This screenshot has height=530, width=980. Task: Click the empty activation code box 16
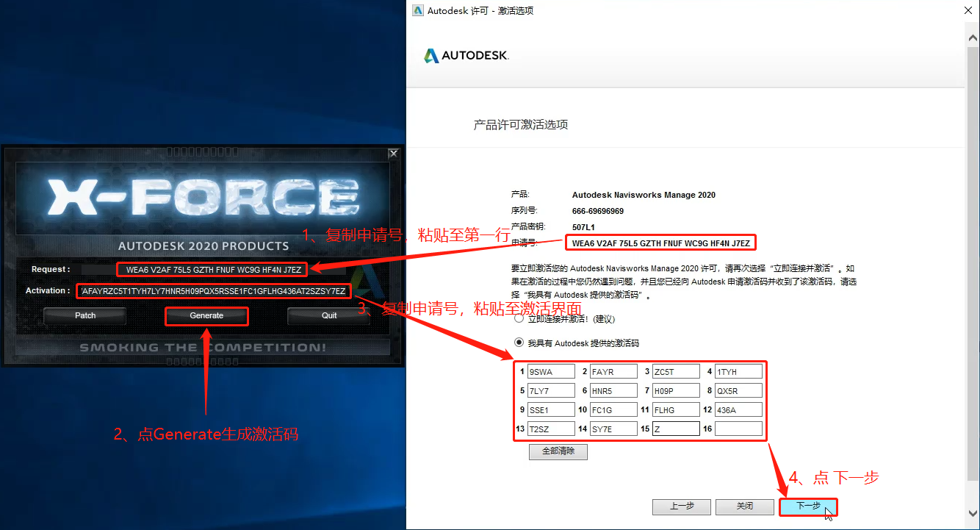738,429
